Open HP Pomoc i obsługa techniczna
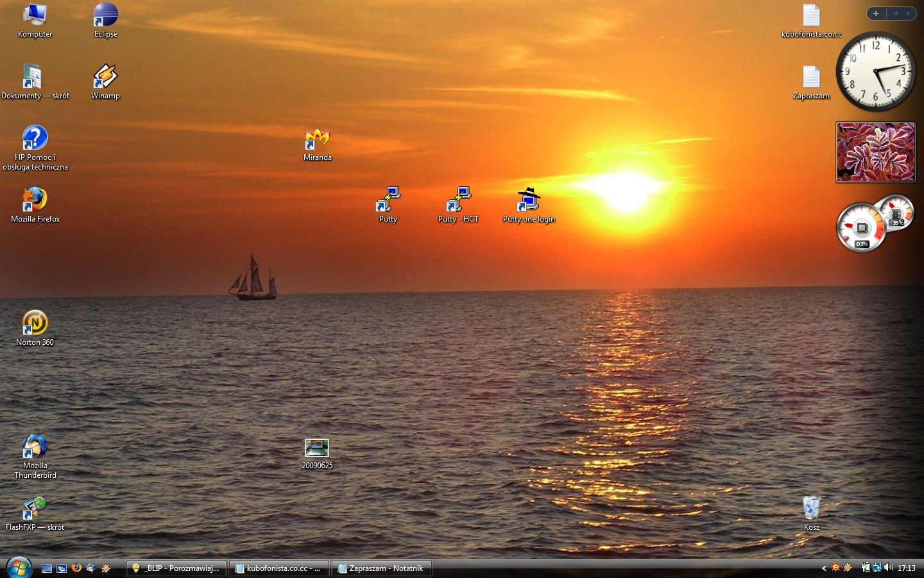Screen dimensions: 924x578 [35, 148]
